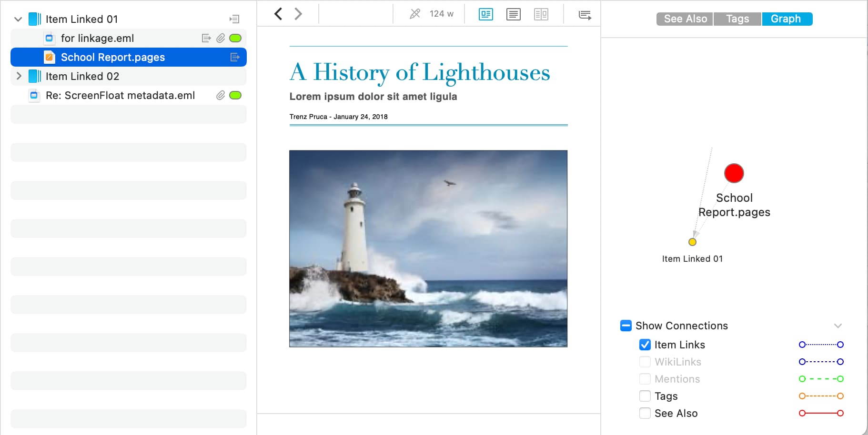Click the attachment paperclip on for linkage.eml
The height and width of the screenshot is (435, 868).
220,38
